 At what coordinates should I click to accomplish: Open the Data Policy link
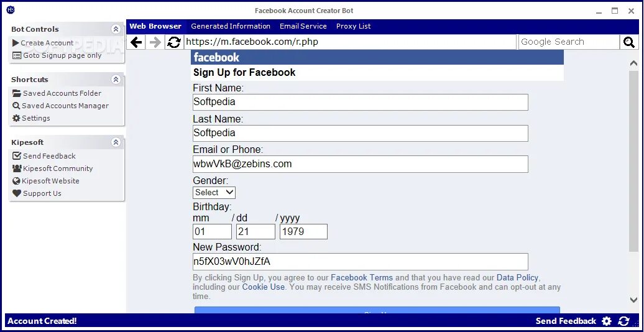(517, 277)
